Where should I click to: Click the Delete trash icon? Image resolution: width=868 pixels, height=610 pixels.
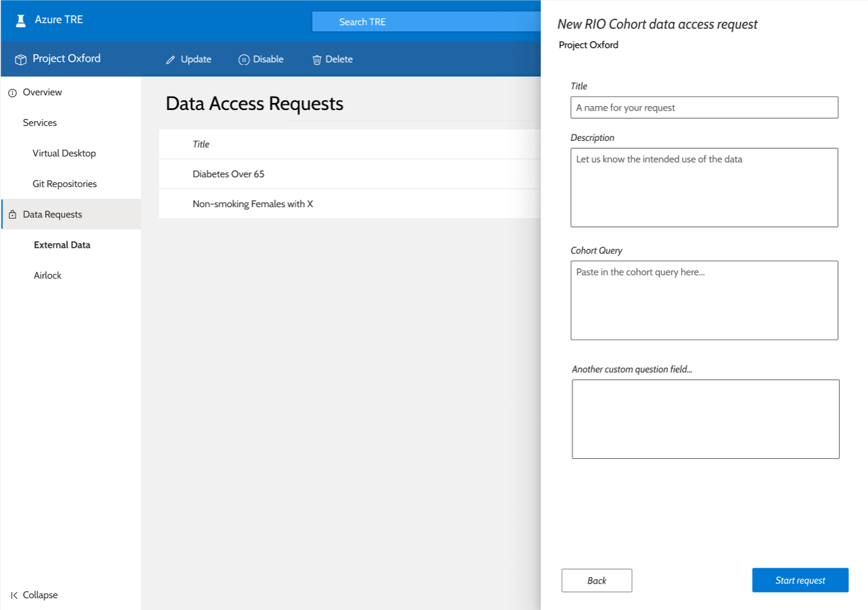[x=317, y=59]
